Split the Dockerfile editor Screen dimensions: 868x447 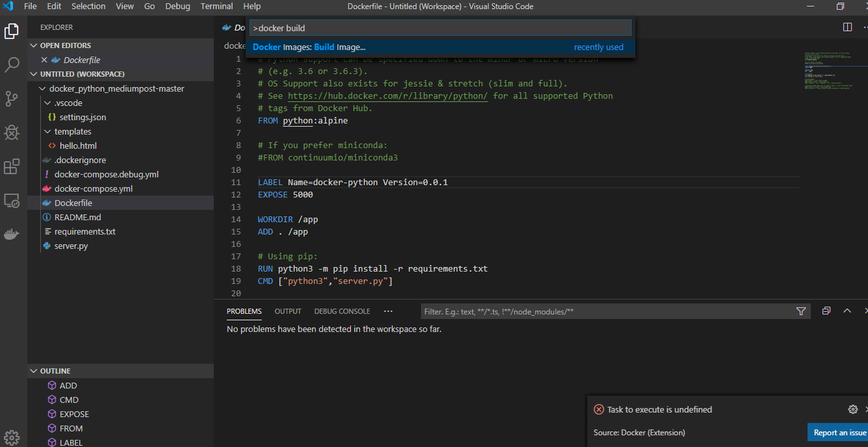(847, 27)
